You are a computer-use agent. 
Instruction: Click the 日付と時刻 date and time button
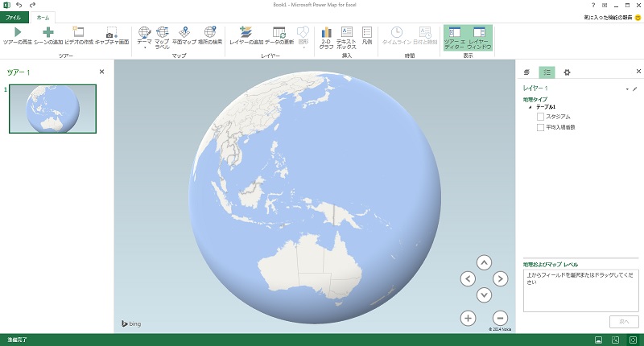pos(425,35)
